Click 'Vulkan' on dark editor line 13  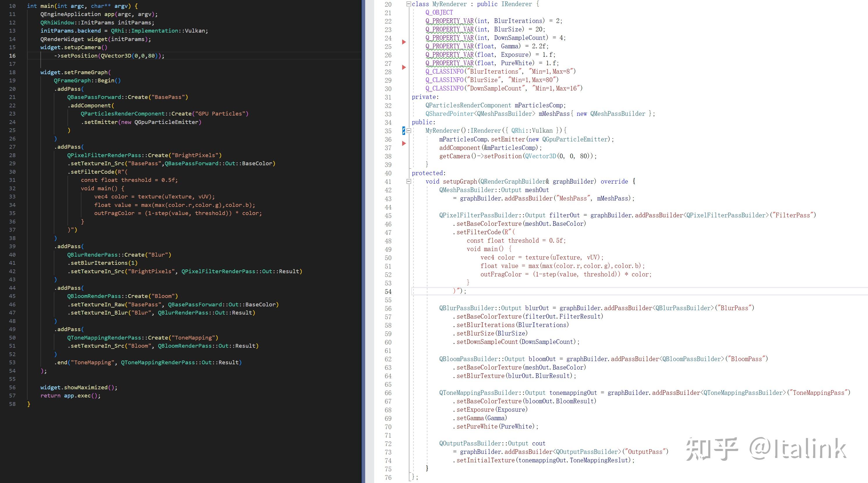click(x=195, y=31)
